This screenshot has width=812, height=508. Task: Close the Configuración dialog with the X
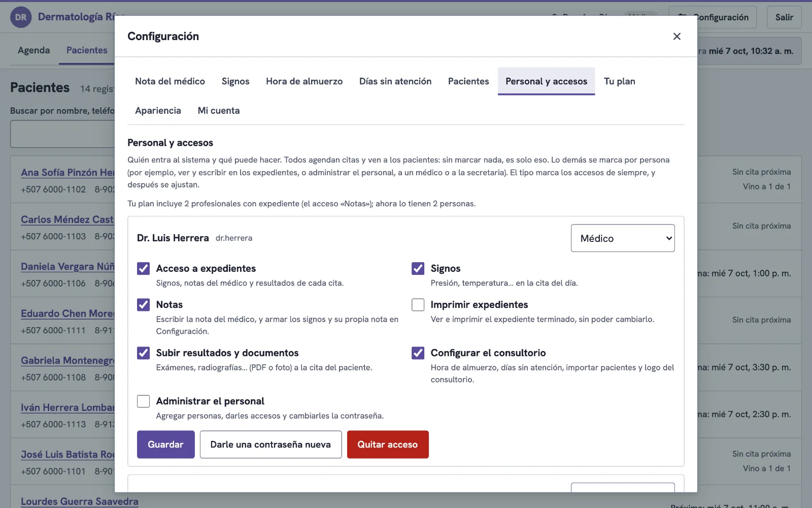pos(676,37)
